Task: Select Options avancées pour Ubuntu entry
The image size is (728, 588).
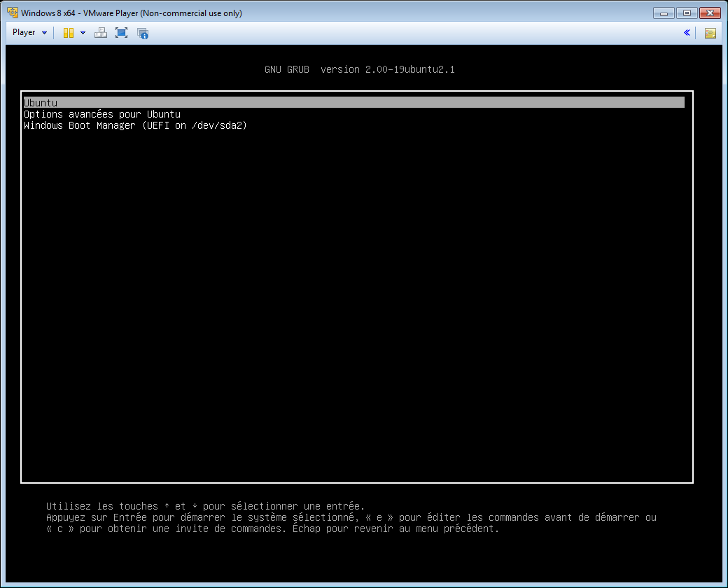Action: pyautogui.click(x=102, y=114)
